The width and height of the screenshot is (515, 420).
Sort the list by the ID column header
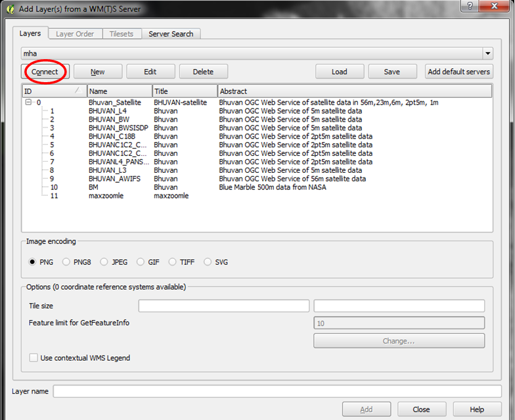click(54, 91)
